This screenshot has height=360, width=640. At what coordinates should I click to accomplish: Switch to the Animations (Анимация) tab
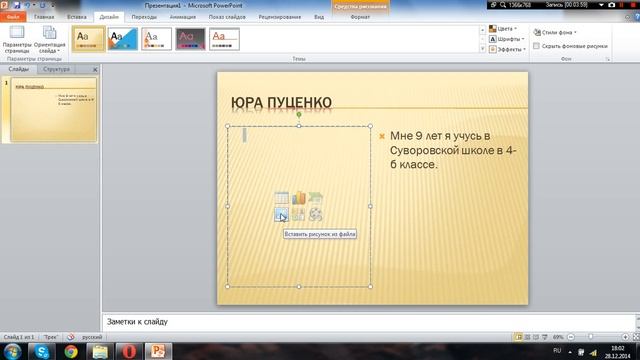(182, 17)
